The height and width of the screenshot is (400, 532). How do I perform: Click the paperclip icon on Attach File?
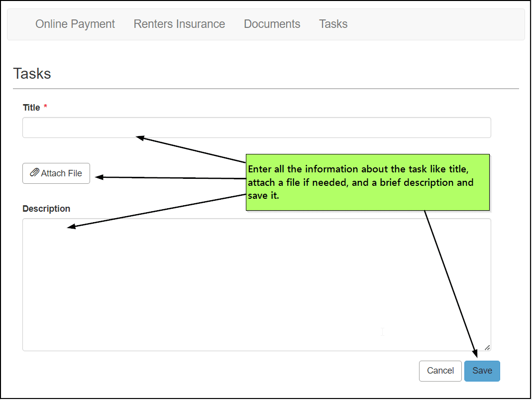click(34, 173)
